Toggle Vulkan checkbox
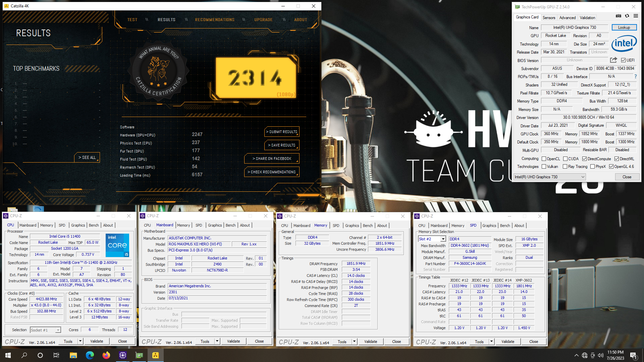644x362 pixels. coord(544,167)
